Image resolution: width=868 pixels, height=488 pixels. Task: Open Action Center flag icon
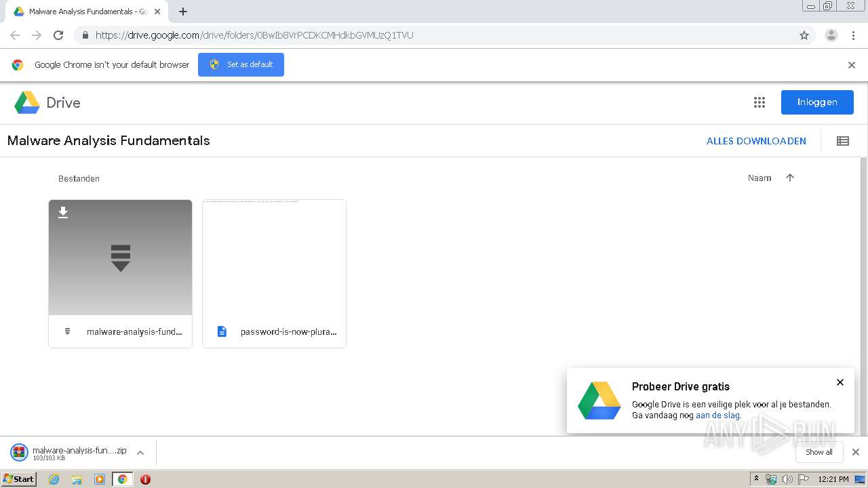pos(804,479)
